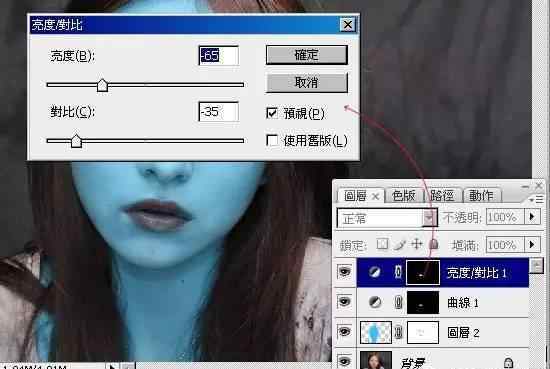Click the 取消 button
The width and height of the screenshot is (550, 369).
point(307,82)
